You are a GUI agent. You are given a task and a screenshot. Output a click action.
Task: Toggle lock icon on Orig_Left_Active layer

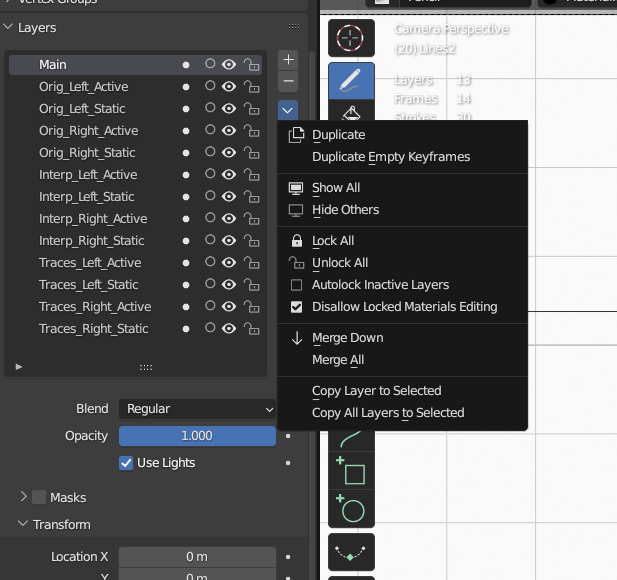pos(251,87)
